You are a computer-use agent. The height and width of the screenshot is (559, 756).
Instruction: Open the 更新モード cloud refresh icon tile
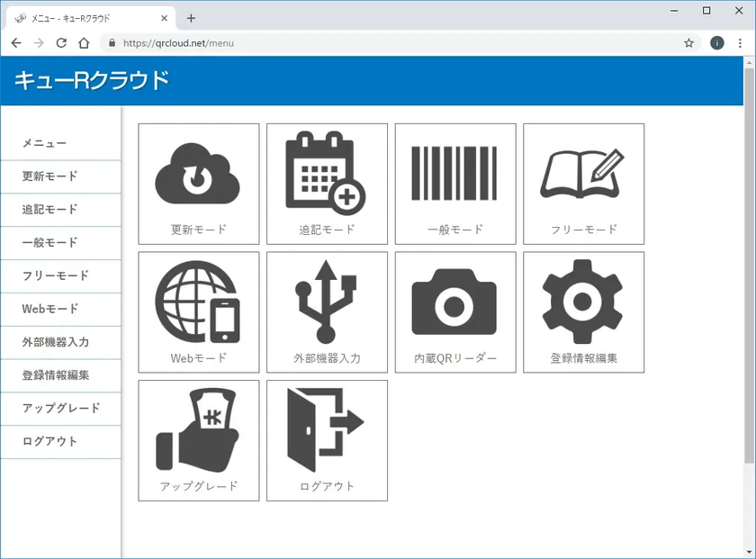[x=198, y=184]
